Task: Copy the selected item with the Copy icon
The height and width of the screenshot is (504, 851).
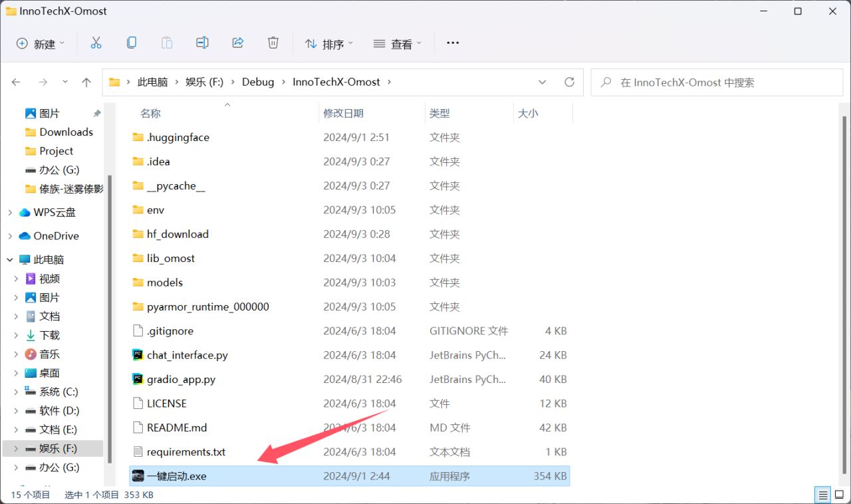Action: point(132,42)
